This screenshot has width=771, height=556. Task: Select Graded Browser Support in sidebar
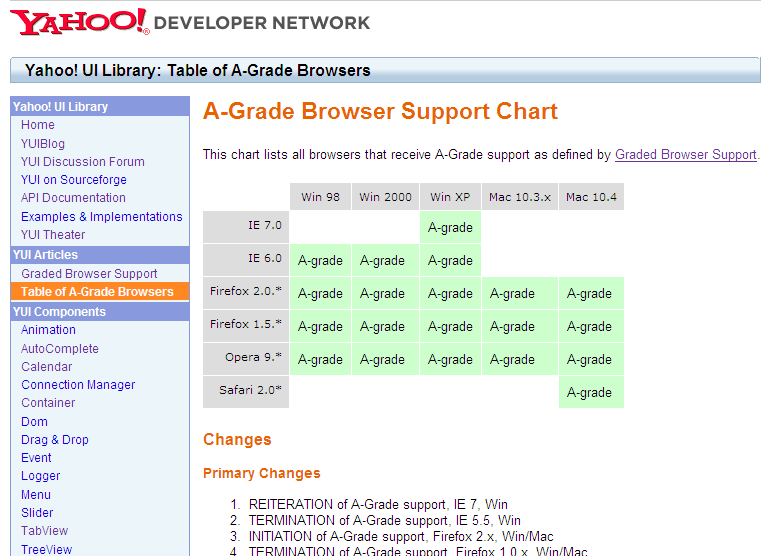(89, 274)
